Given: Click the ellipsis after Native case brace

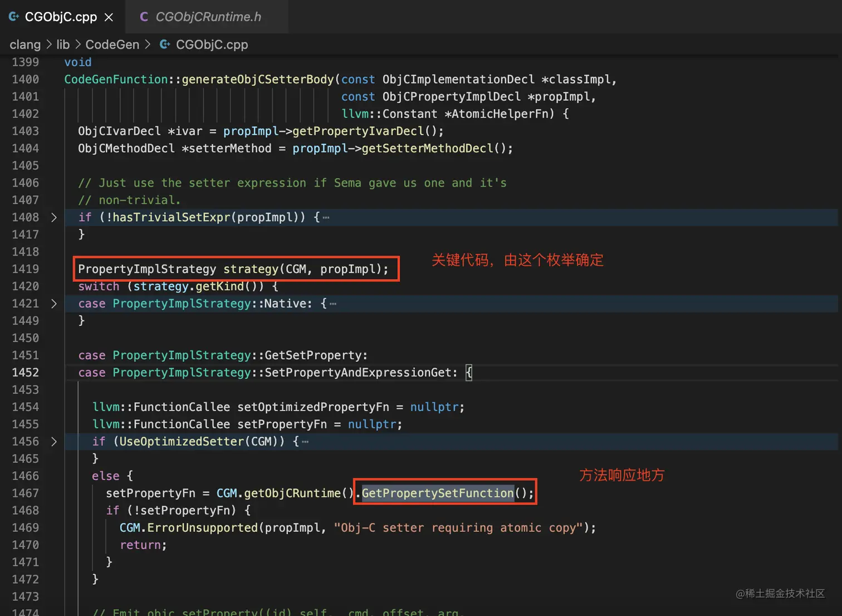Looking at the screenshot, I should 333,304.
